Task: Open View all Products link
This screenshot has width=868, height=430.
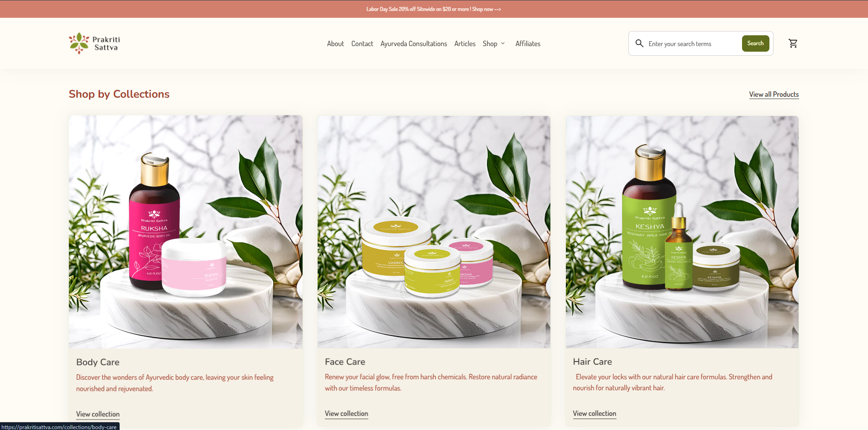Action: pos(774,94)
